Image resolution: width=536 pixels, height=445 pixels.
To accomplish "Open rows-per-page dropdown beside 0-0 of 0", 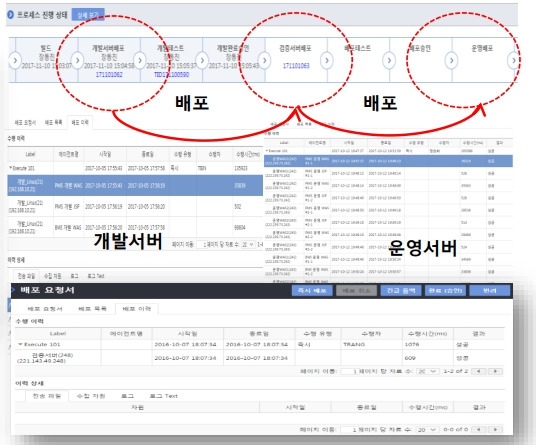I will point(427,430).
